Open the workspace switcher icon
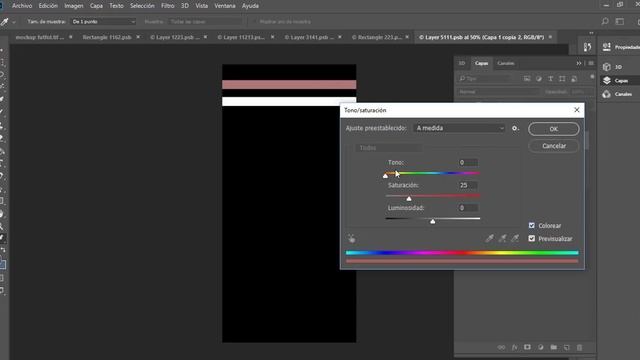Viewport: 640px width, 360px height. (620, 21)
